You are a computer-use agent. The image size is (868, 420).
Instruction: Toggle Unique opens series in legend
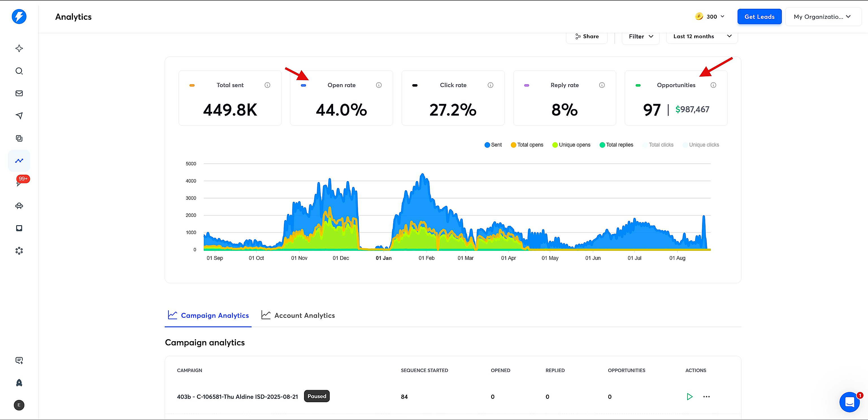pos(571,145)
